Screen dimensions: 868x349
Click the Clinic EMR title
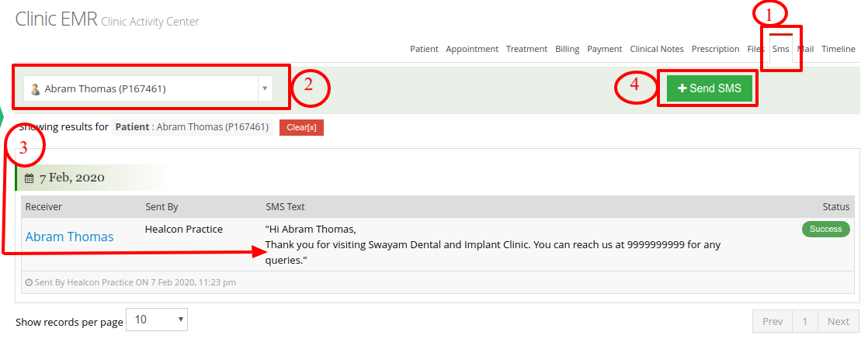[56, 19]
